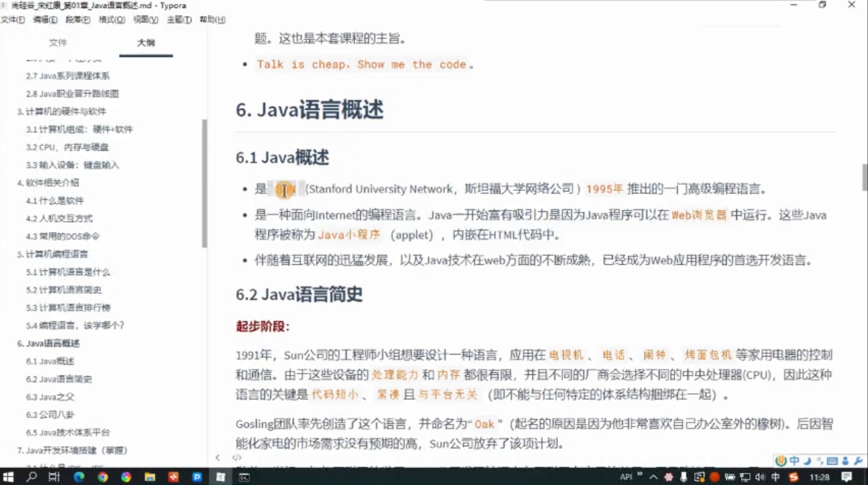Open outline entry 6.5 Java技术体系平台
This screenshot has width=868, height=485.
coord(67,432)
